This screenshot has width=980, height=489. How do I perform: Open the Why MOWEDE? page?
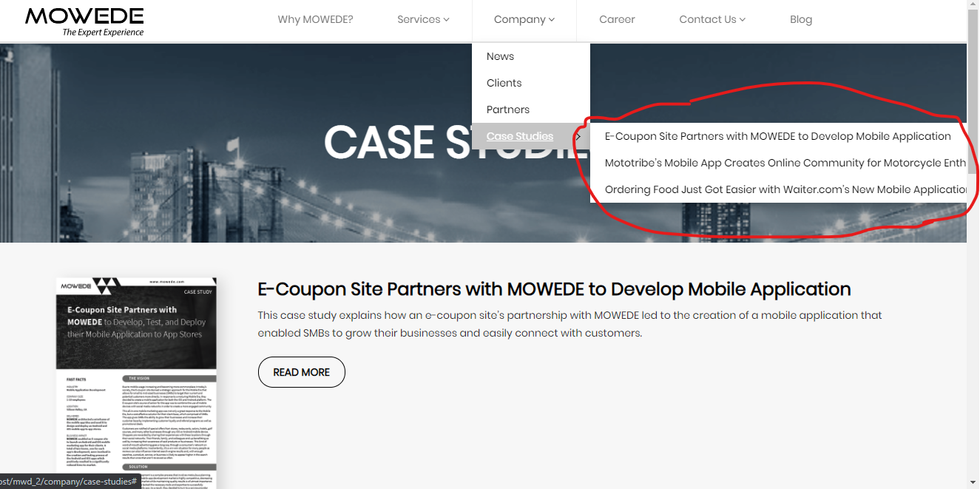pyautogui.click(x=315, y=20)
